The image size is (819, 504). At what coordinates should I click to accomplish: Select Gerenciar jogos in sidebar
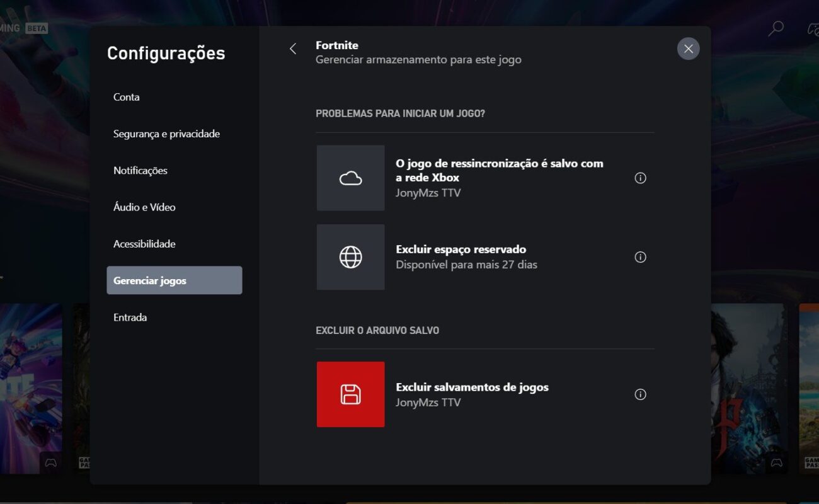tap(175, 280)
